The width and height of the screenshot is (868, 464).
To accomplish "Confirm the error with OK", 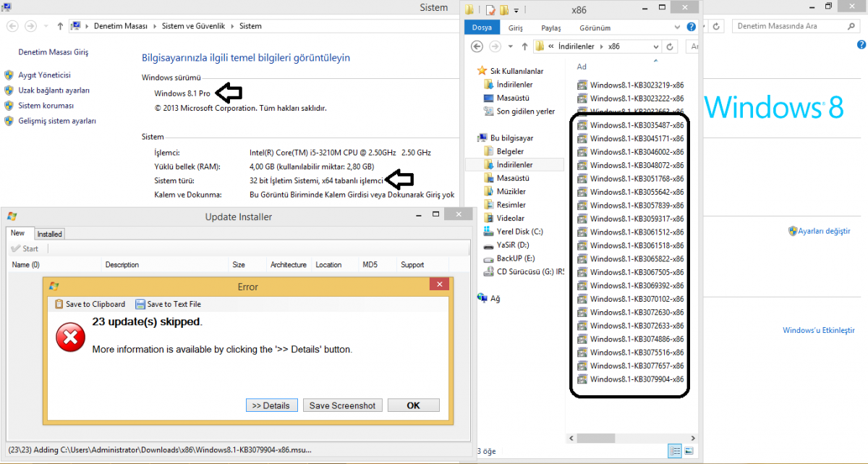I will pos(413,405).
